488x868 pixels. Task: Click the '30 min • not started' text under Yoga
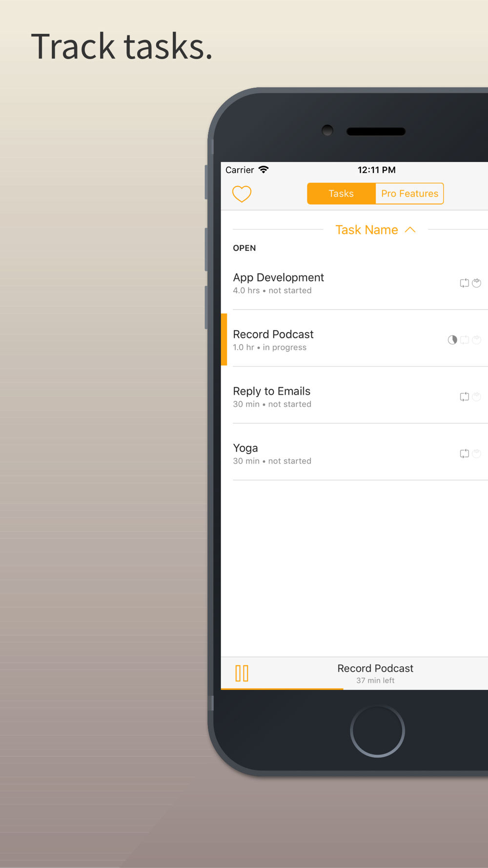coord(272,461)
